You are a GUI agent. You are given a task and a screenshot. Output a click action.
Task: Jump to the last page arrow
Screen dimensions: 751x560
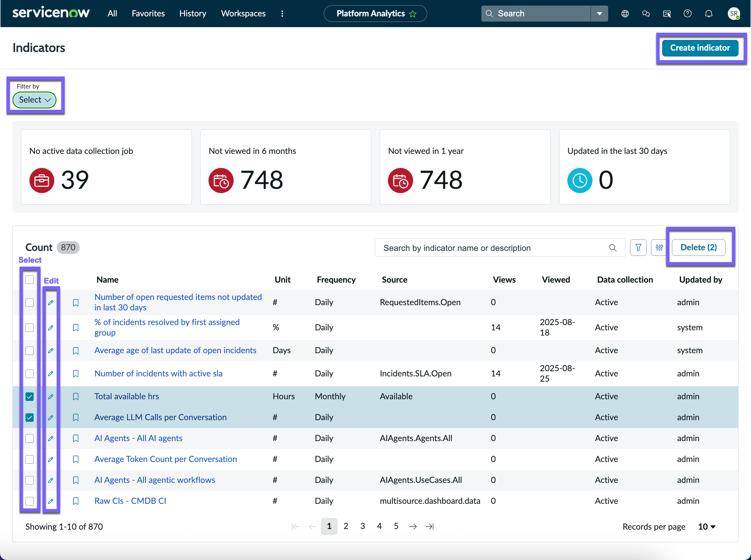429,526
